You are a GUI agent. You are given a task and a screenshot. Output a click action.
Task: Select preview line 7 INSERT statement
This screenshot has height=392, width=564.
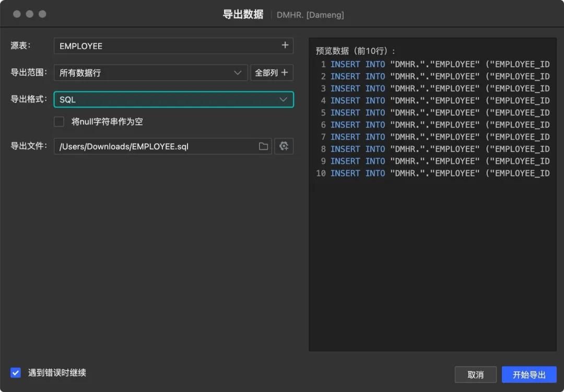click(440, 137)
